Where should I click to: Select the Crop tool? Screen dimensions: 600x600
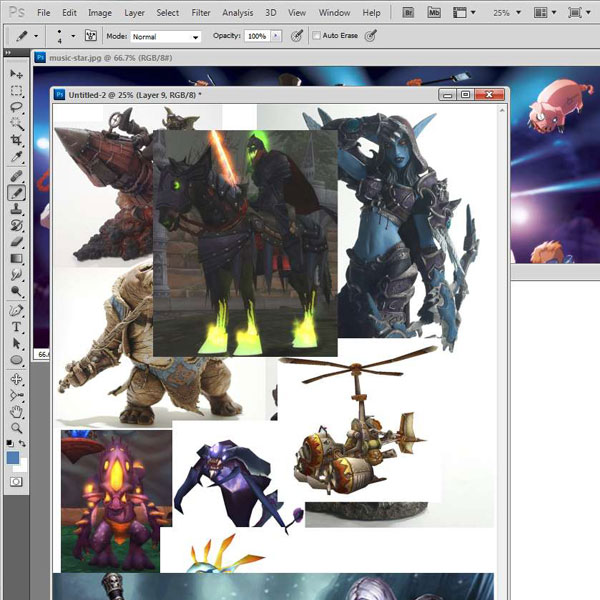pyautogui.click(x=16, y=140)
